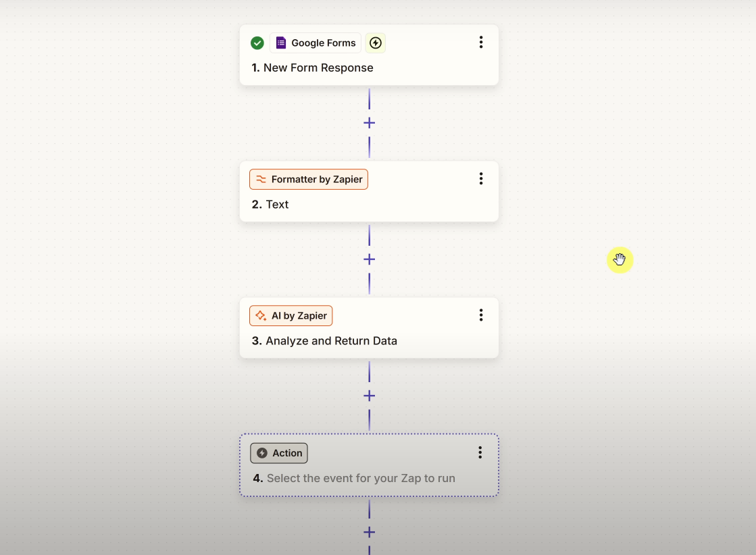Open the three-dot menu on AI by Zapier step

(x=481, y=315)
